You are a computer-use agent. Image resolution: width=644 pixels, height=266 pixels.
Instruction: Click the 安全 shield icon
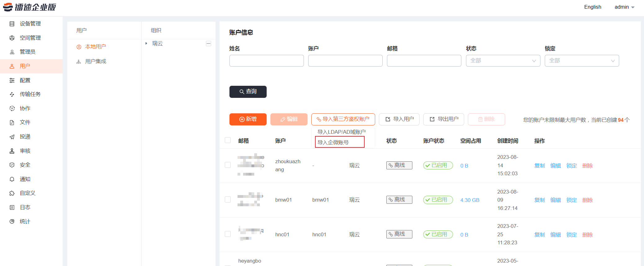coord(12,165)
